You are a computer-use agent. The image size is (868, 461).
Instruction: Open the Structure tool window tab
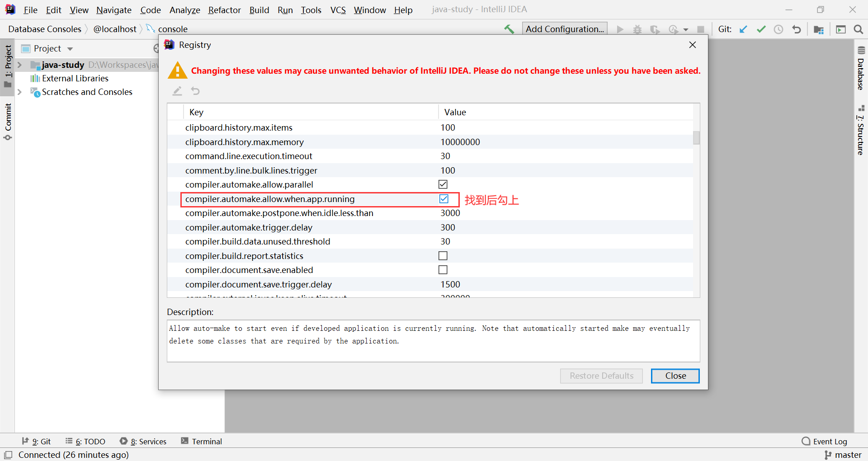(861, 130)
